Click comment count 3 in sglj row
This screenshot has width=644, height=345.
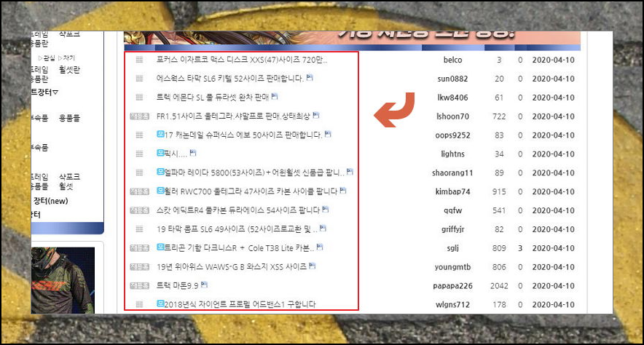point(520,248)
